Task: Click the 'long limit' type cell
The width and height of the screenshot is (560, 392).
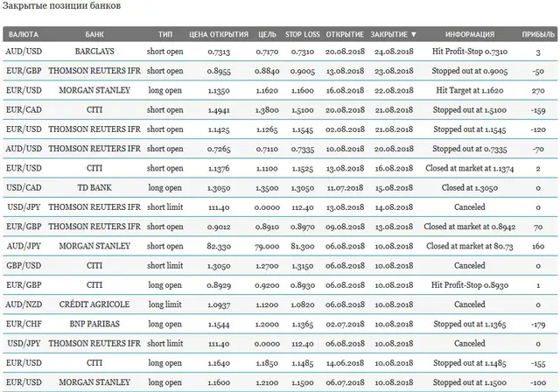Action: coord(165,304)
